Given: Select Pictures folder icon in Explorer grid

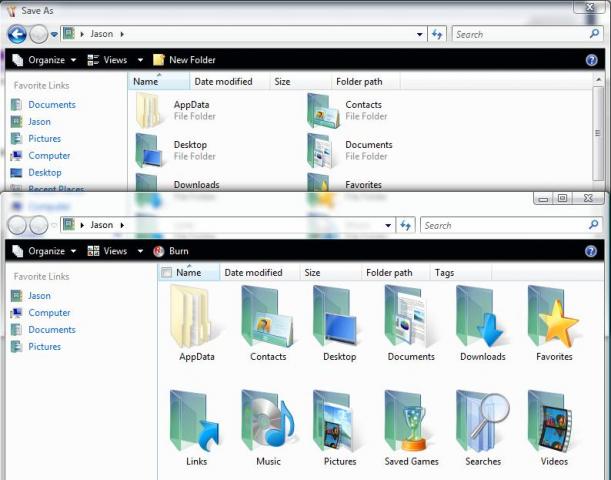Looking at the screenshot, I should [x=339, y=428].
